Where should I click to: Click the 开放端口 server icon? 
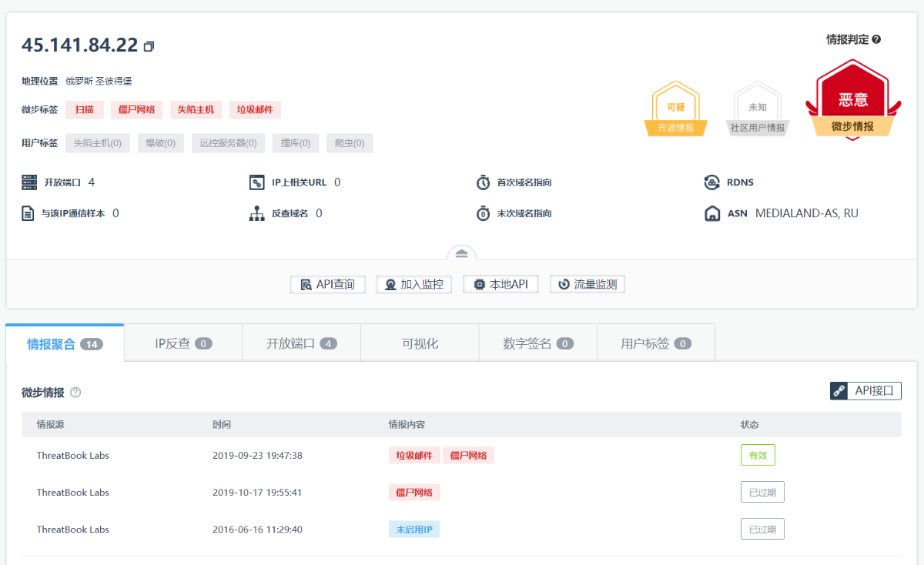(x=29, y=182)
